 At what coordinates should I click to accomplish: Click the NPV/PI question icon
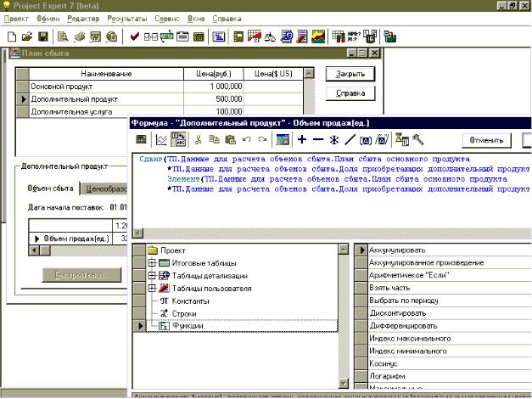click(354, 37)
